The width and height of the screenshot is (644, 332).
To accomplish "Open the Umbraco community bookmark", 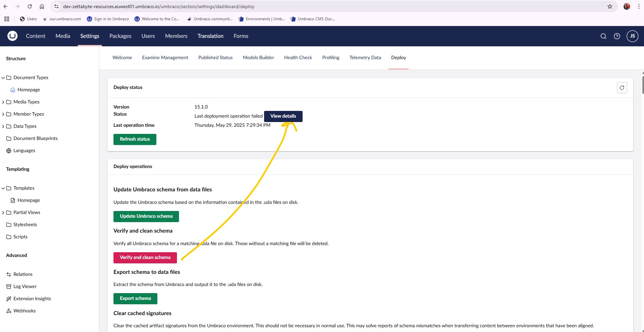I will coord(210,19).
